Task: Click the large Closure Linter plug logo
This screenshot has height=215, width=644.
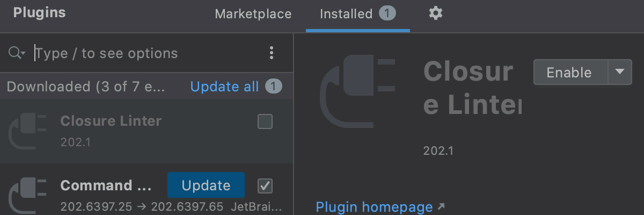Action: click(358, 92)
